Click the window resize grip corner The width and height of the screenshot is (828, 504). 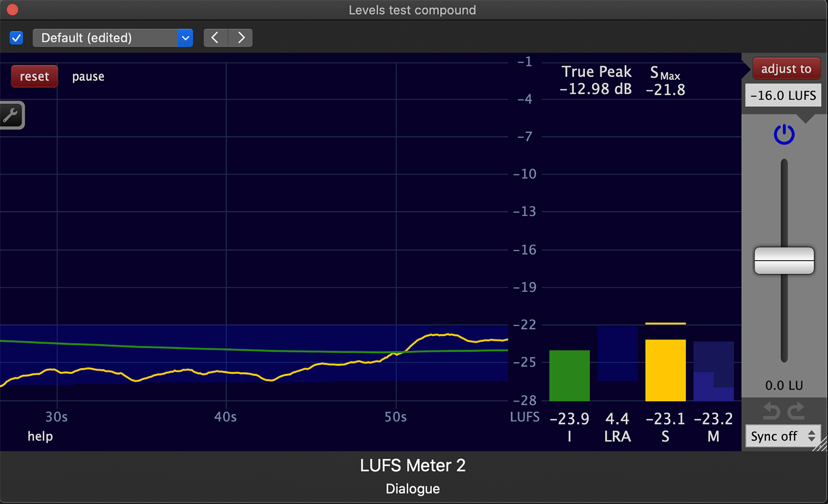point(820,445)
